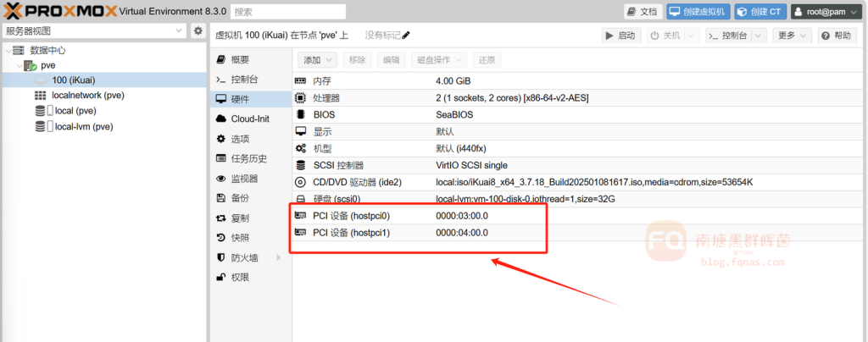Click the edit tags pencil icon

406,36
